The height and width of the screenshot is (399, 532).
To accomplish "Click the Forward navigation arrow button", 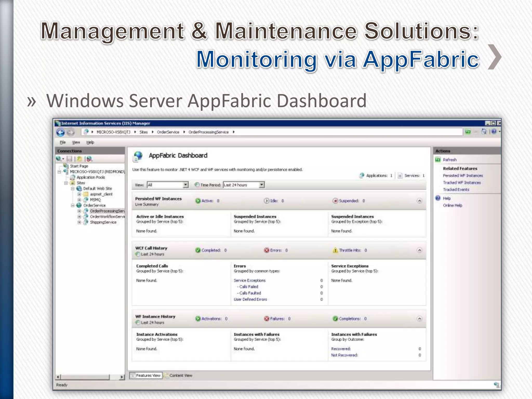I will 70,132.
